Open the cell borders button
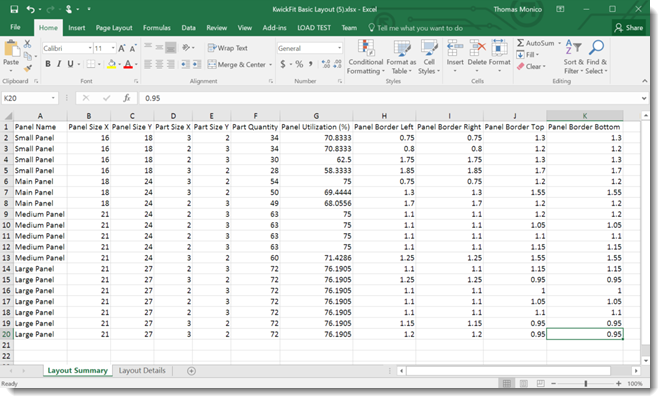Screen dimensions: 665x403 pyautogui.click(x=91, y=64)
